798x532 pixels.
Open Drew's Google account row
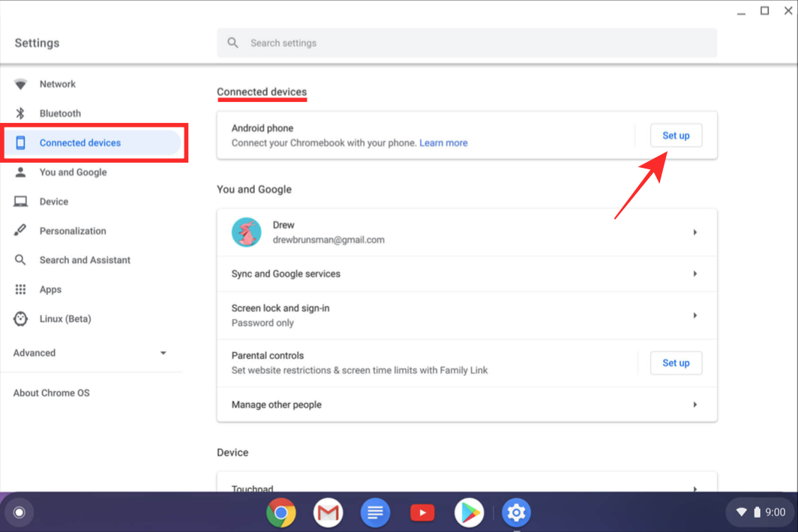tap(466, 232)
